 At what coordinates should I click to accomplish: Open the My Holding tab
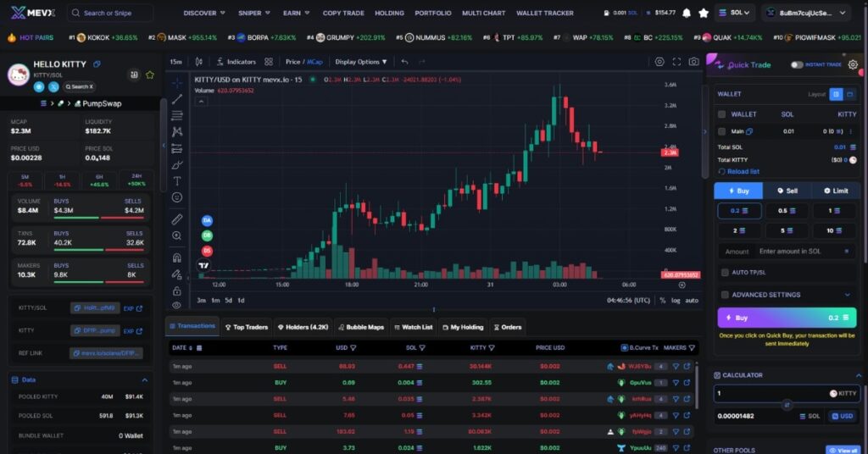463,327
